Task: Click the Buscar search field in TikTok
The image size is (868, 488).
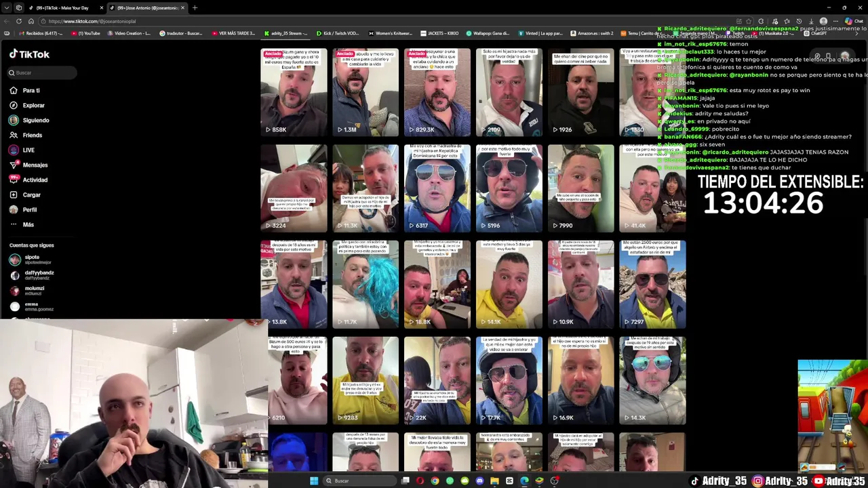Action: (42, 73)
